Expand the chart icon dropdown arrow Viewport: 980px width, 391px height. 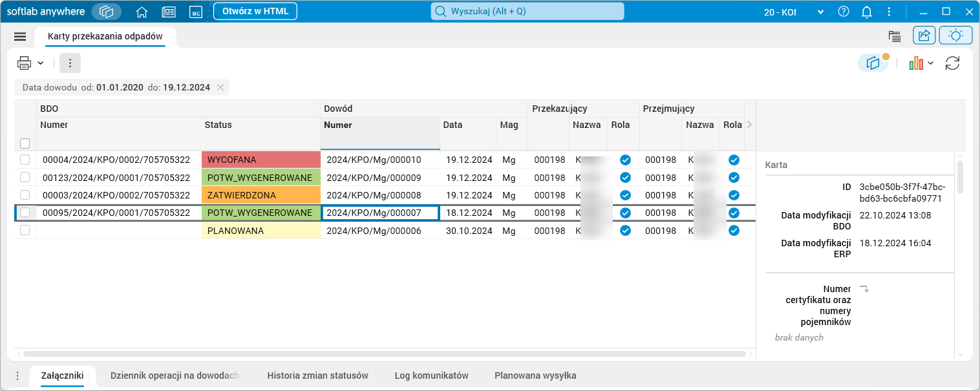pos(930,63)
